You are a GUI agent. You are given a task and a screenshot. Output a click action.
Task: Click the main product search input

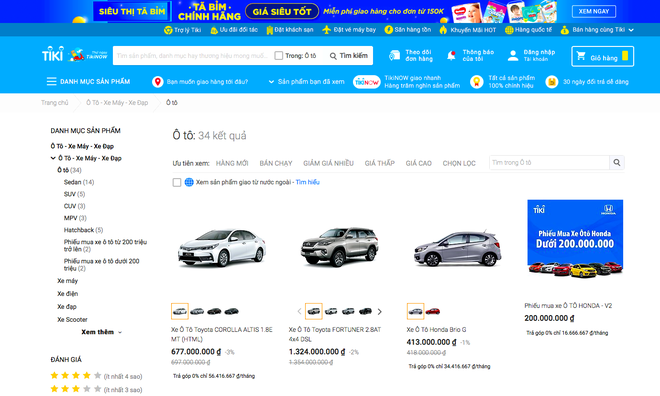pyautogui.click(x=193, y=56)
